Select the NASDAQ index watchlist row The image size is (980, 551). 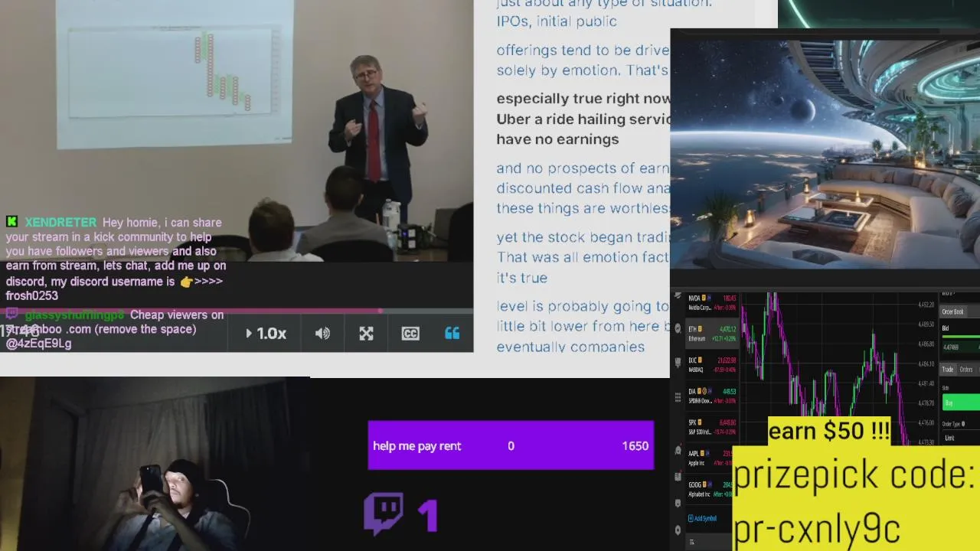point(712,365)
